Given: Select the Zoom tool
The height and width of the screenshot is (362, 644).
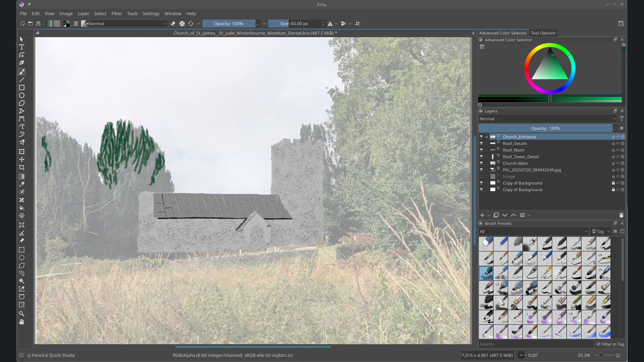Looking at the screenshot, I should pyautogui.click(x=22, y=314).
